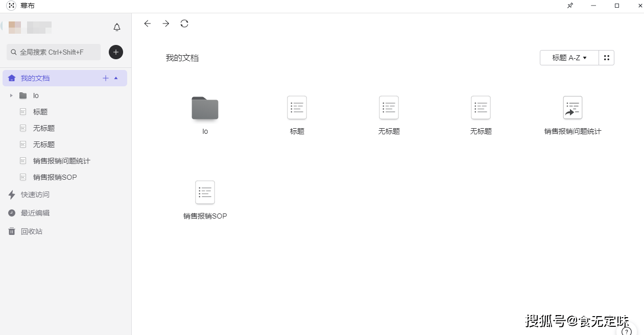Open the 标题 A-Z sort dropdown
This screenshot has height=335, width=644.
[x=569, y=58]
